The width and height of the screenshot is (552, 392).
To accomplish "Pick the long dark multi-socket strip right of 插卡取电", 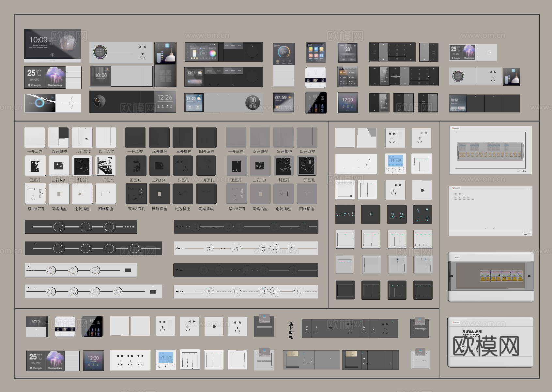I will tap(350, 328).
